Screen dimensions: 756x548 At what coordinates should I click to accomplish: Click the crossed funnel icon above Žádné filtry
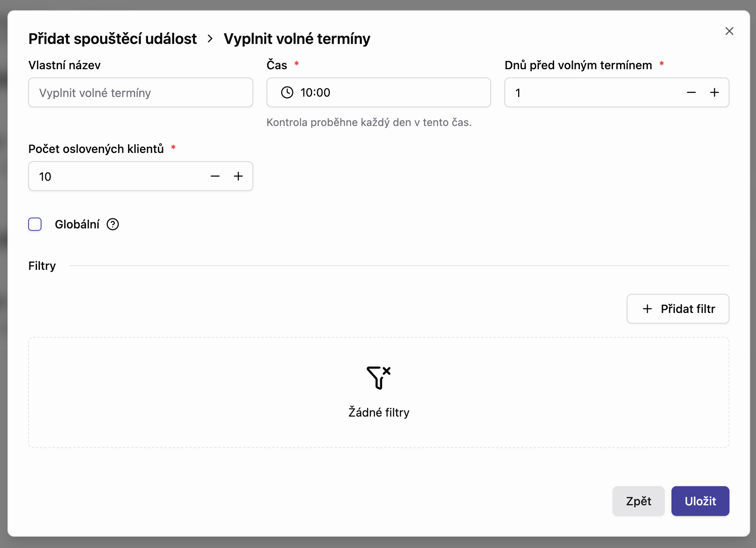[x=378, y=378]
